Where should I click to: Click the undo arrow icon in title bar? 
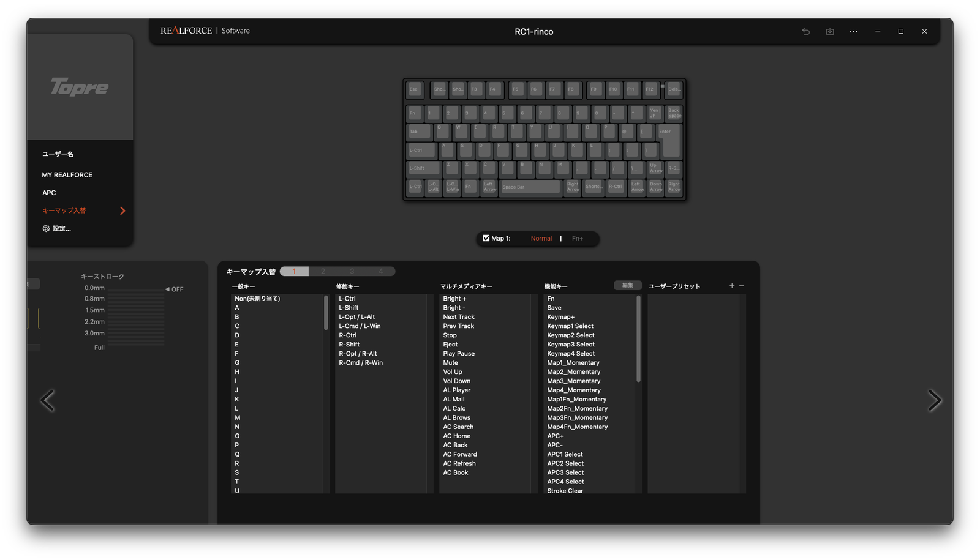point(805,31)
